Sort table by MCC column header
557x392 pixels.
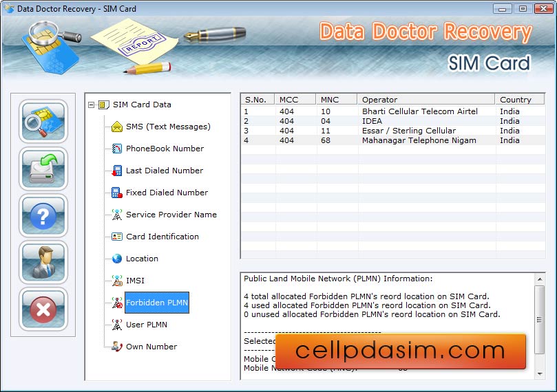pos(295,100)
